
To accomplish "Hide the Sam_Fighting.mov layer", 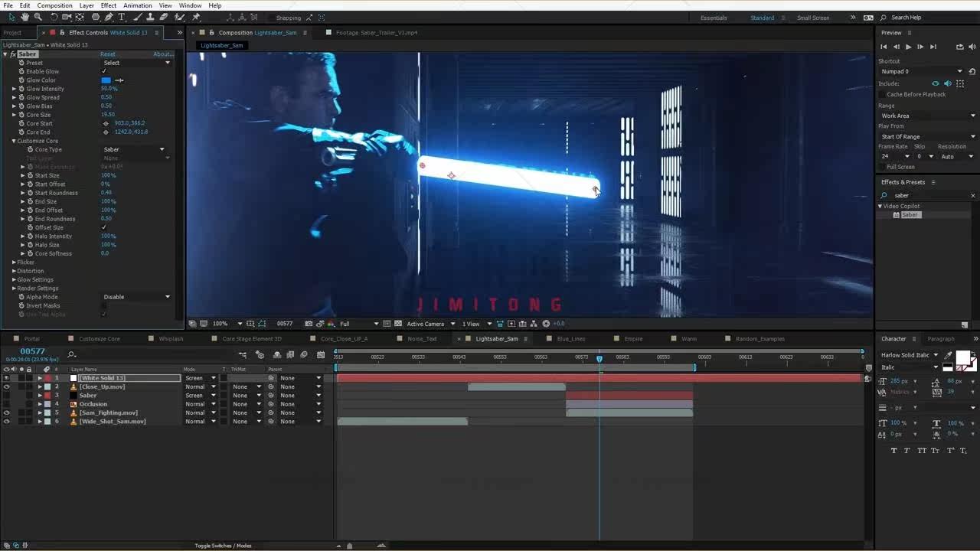I will 7,412.
